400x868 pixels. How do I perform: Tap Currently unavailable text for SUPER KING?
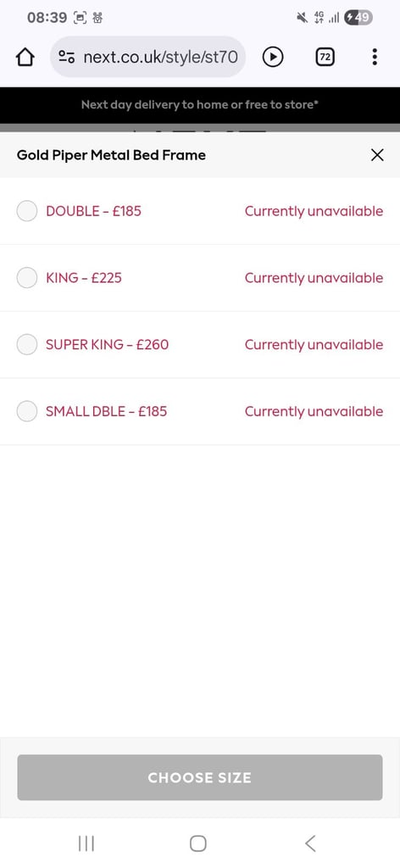click(314, 345)
